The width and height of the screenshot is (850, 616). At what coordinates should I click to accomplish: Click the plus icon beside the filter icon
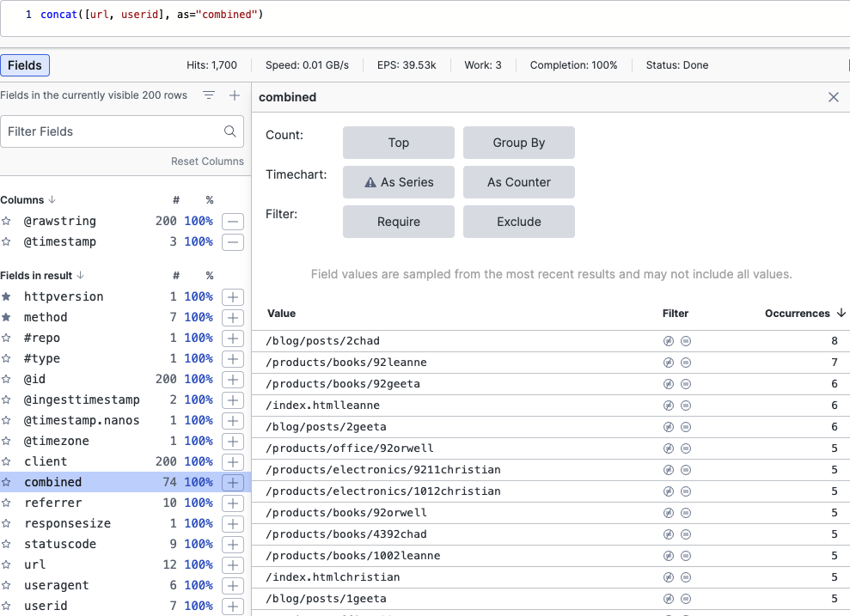pos(235,95)
